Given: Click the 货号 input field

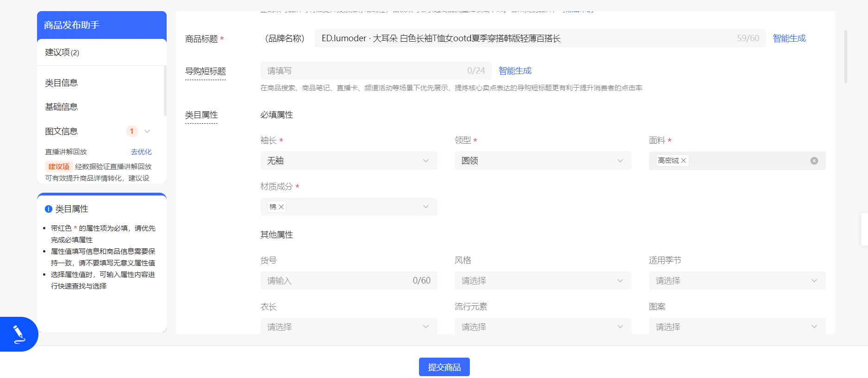Looking at the screenshot, I should [x=349, y=281].
